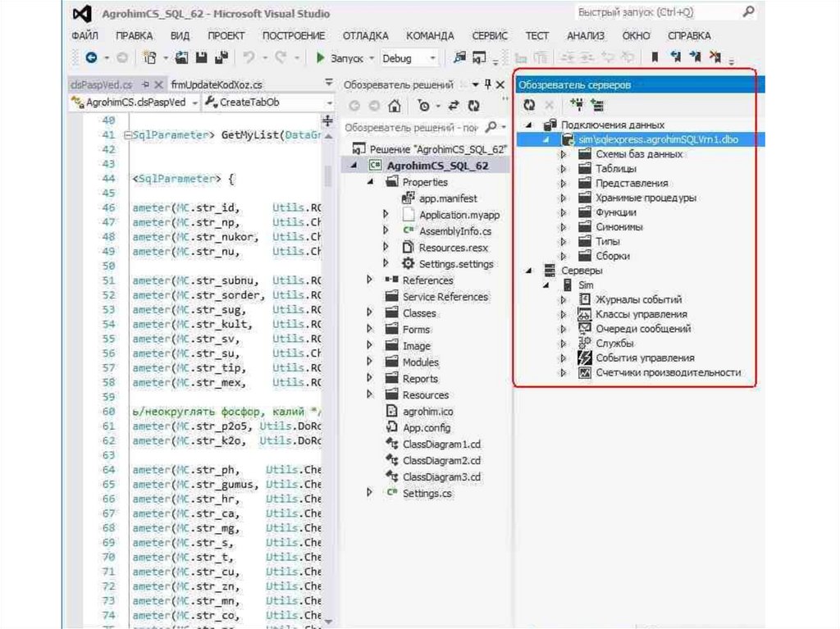
Task: Click the Navigate Backward toolbar arrow
Action: 92,58
